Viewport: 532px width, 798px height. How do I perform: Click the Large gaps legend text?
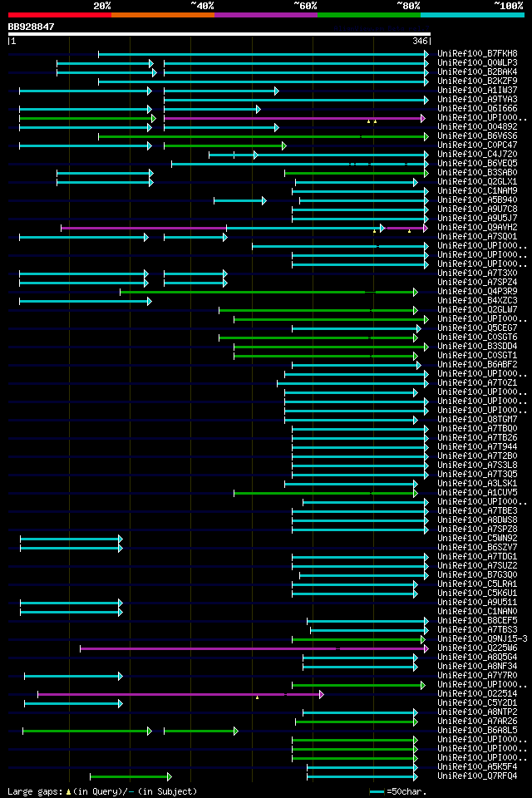click(102, 792)
